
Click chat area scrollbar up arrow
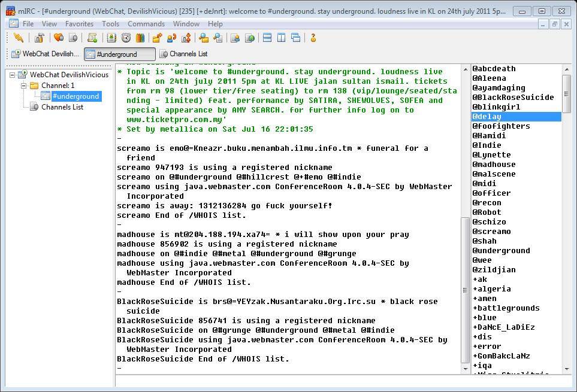tap(466, 69)
